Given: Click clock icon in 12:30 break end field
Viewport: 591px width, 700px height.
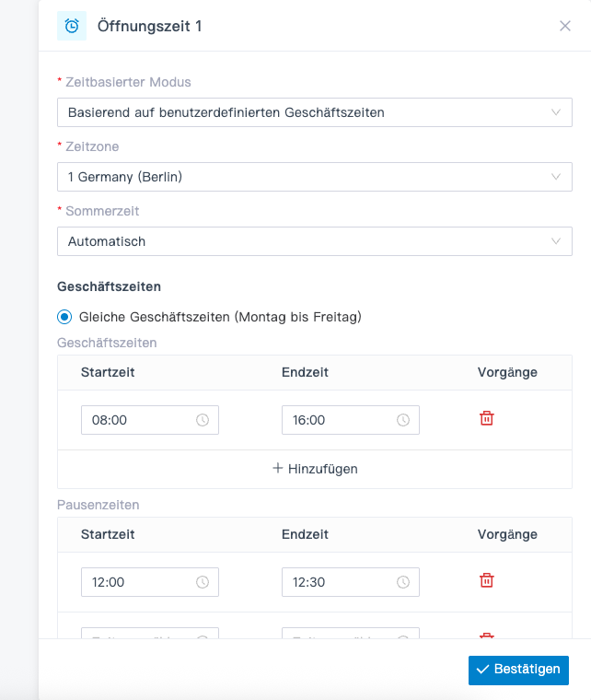Looking at the screenshot, I should pos(403,582).
